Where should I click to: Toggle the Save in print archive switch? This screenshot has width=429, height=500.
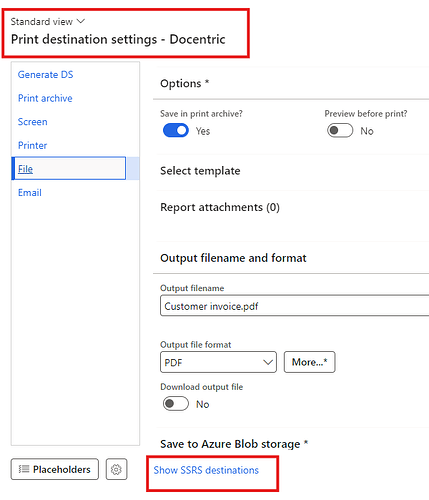176,130
